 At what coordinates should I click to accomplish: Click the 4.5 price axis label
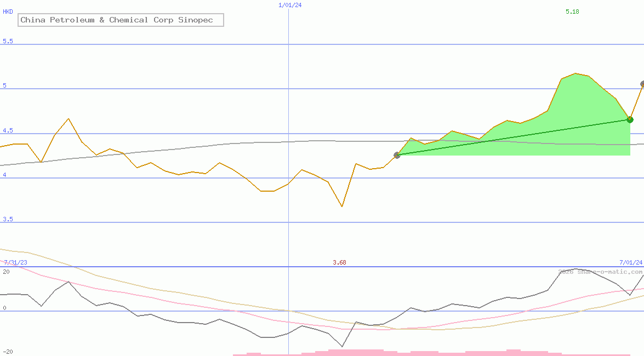click(8, 130)
